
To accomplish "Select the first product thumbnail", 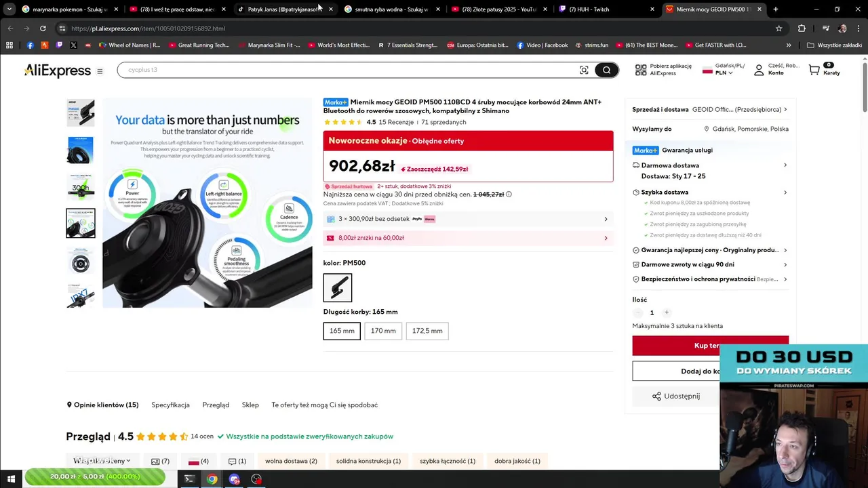I will pos(80,113).
